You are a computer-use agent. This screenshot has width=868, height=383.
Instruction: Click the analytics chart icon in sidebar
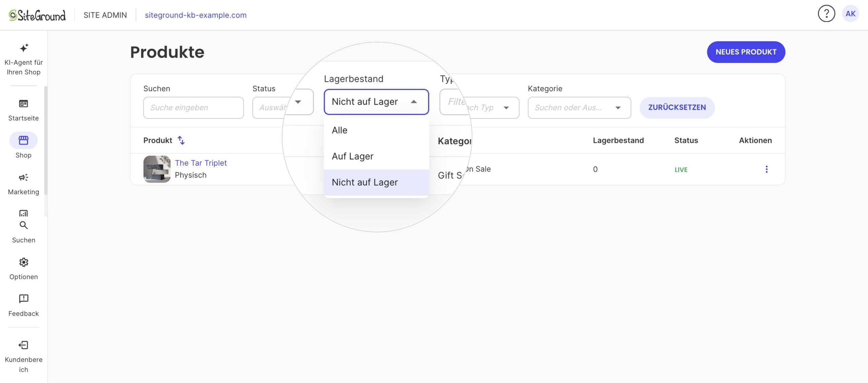coord(23,213)
